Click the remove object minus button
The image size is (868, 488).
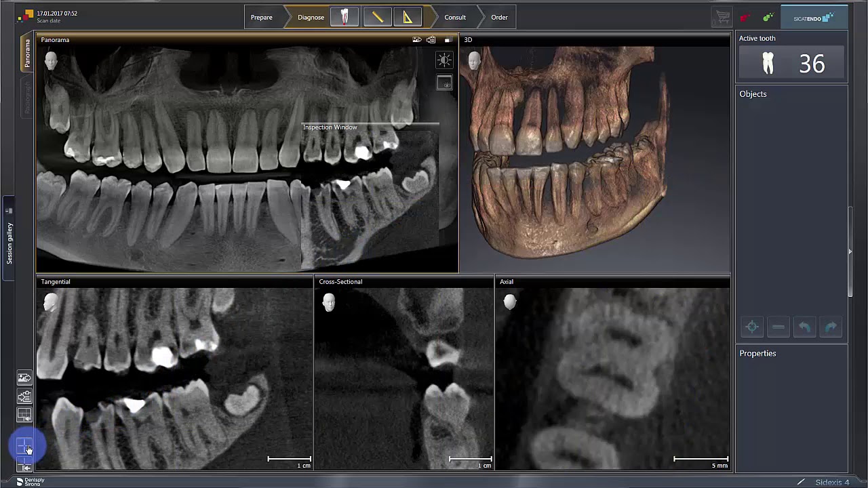point(778,327)
